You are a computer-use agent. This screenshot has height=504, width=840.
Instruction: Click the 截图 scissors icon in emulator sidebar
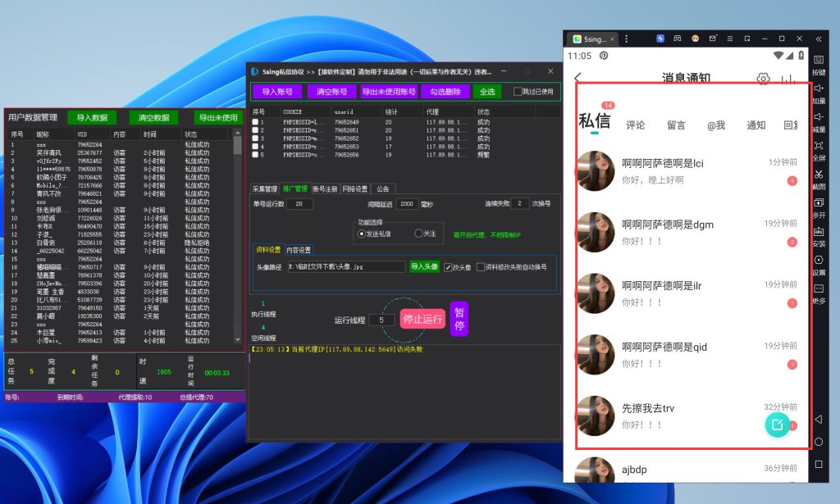tap(818, 175)
